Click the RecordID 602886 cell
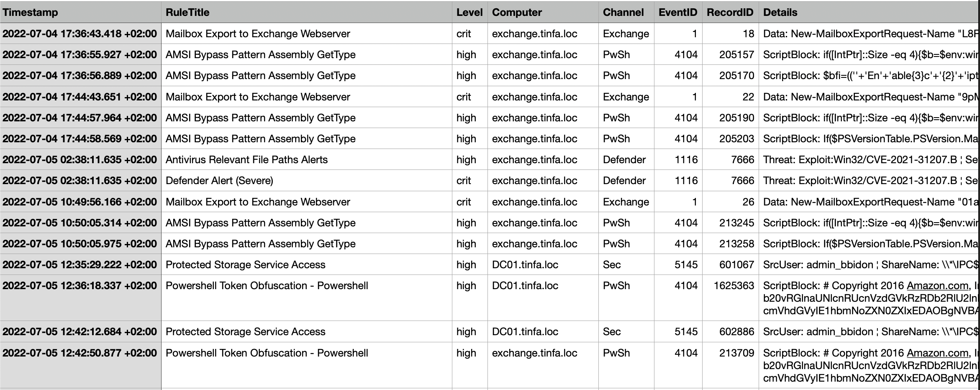The height and width of the screenshot is (390, 980). 736,332
